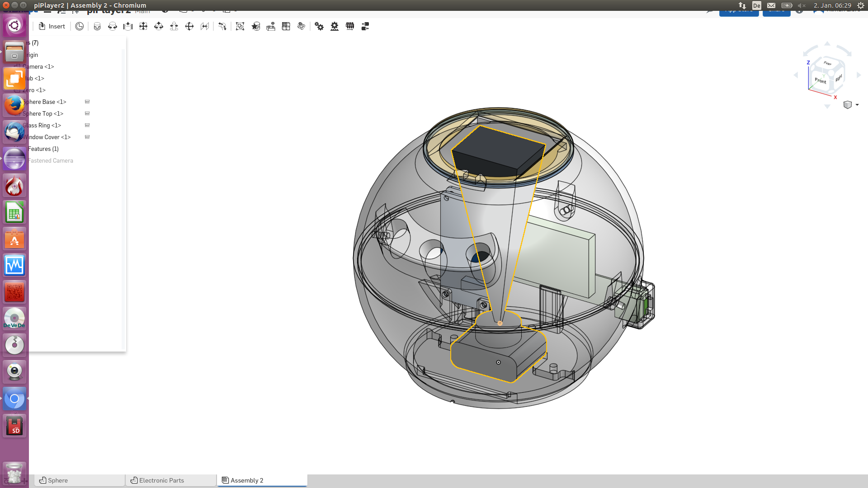This screenshot has height=488, width=868.
Task: Select the Camera <1> instance
Action: click(x=38, y=66)
